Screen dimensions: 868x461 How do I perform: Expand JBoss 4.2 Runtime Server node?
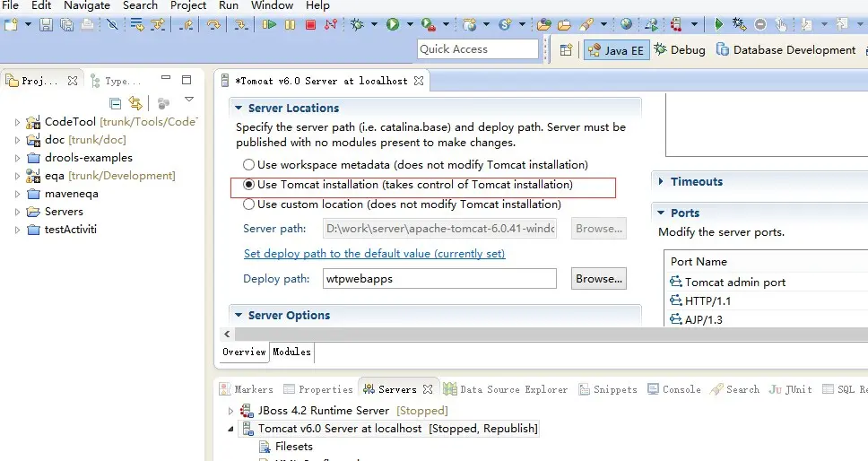pyautogui.click(x=230, y=411)
